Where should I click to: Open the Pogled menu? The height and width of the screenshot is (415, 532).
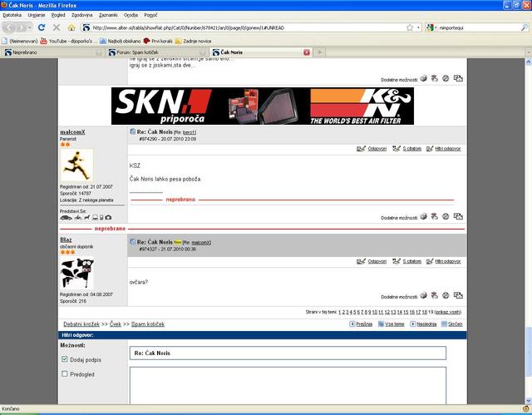[58, 15]
